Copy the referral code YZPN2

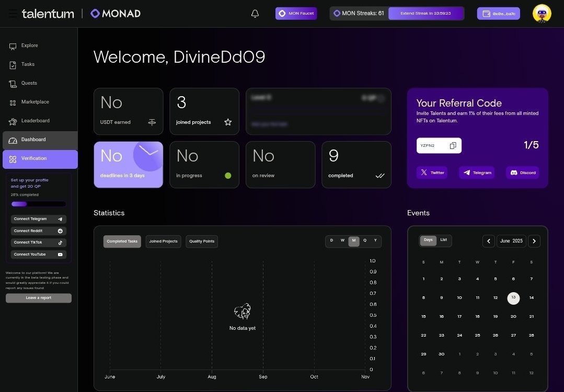(x=453, y=145)
